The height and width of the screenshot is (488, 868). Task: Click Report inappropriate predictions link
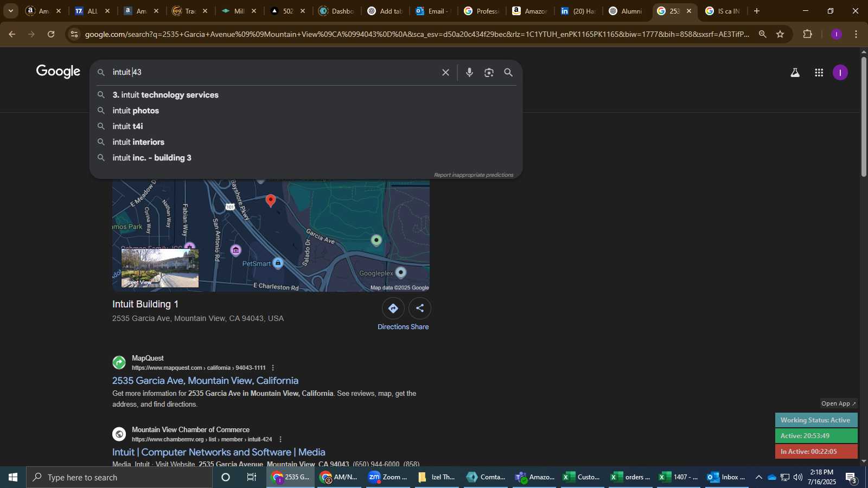point(473,175)
